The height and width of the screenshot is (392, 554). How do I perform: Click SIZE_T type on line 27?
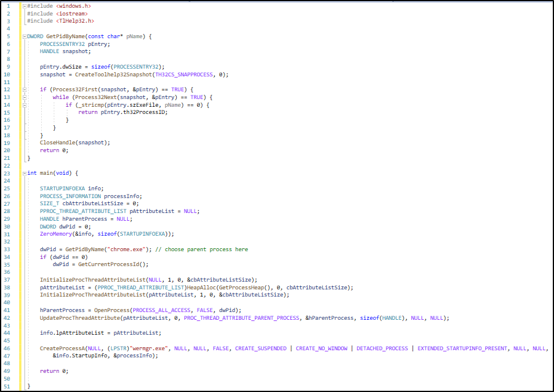click(50, 203)
